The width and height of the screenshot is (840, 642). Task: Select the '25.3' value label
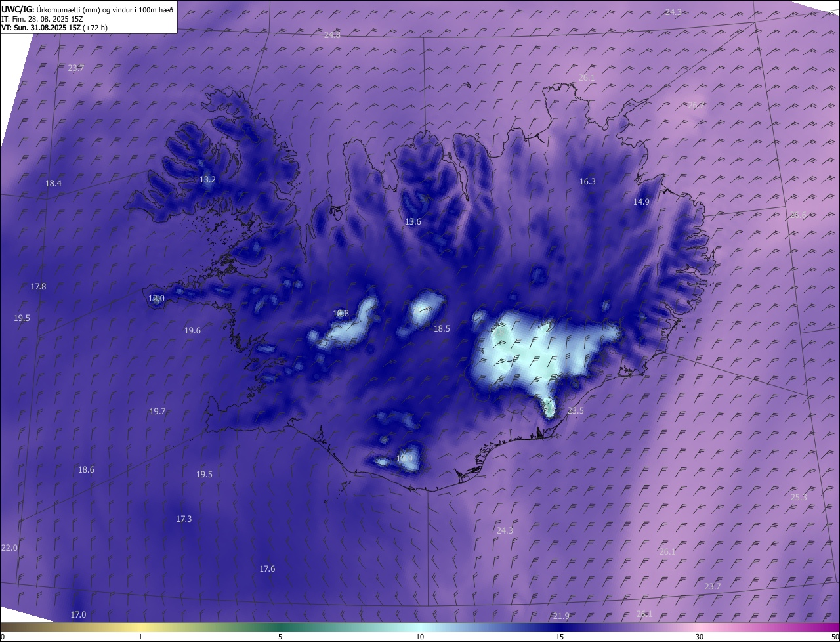pos(799,498)
